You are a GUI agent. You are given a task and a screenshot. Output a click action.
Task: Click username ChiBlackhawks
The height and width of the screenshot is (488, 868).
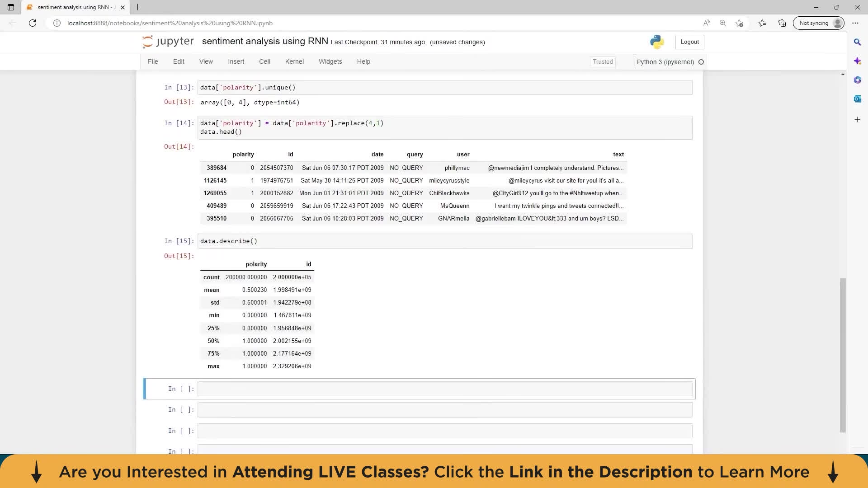click(449, 193)
